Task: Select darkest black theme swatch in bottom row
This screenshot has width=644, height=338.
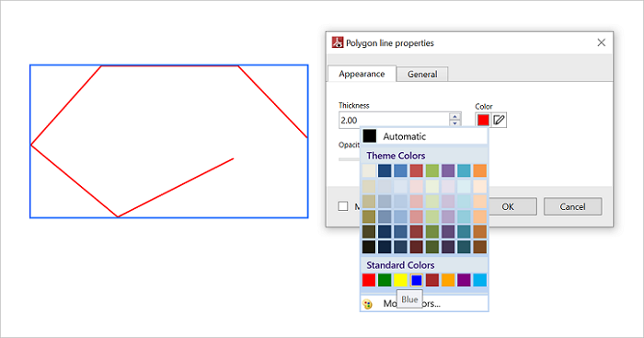Action: tap(369, 247)
